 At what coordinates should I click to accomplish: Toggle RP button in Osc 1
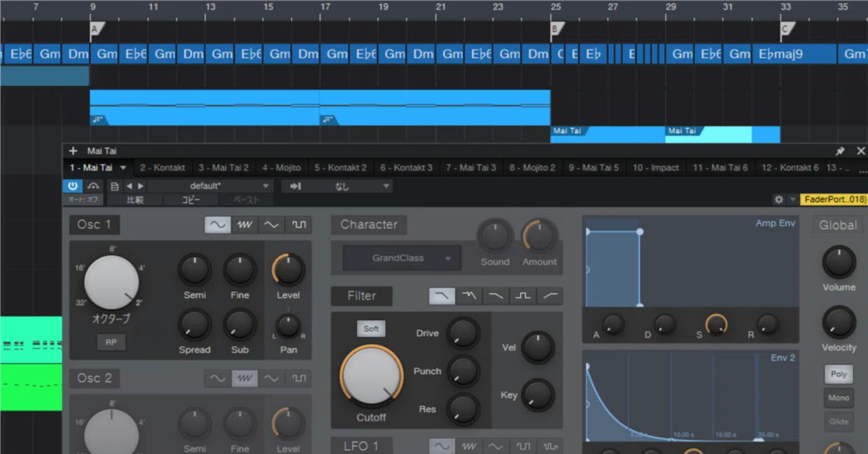(111, 342)
